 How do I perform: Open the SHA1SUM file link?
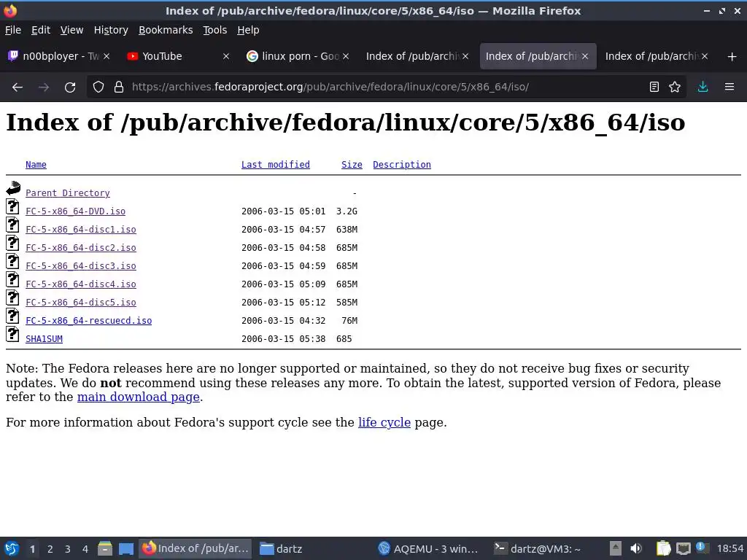44,339
